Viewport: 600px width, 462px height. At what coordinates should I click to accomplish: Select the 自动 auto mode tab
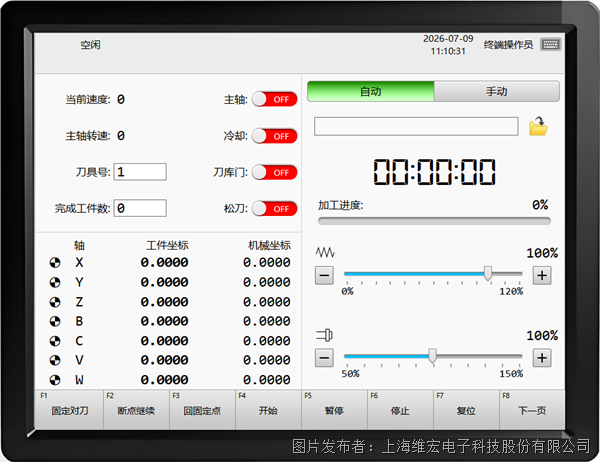(x=370, y=91)
